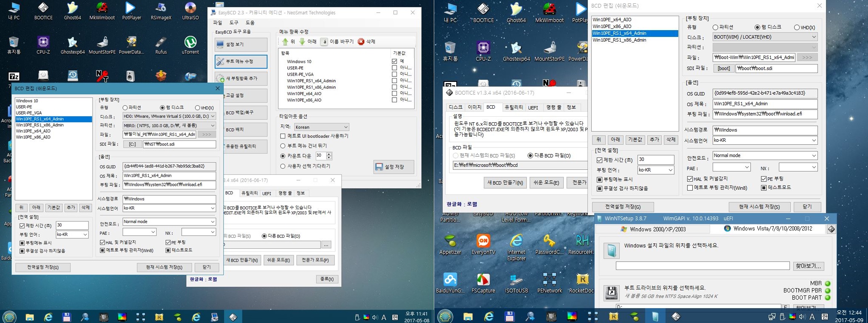Launch the ResourceH... desktop shortcut
Viewport: 868px width, 323px height.
tap(582, 244)
